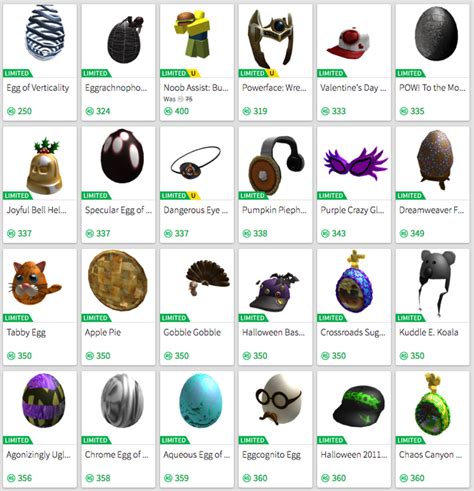Click the Robux icon beside price 250
The image size is (474, 491).
click(x=11, y=111)
